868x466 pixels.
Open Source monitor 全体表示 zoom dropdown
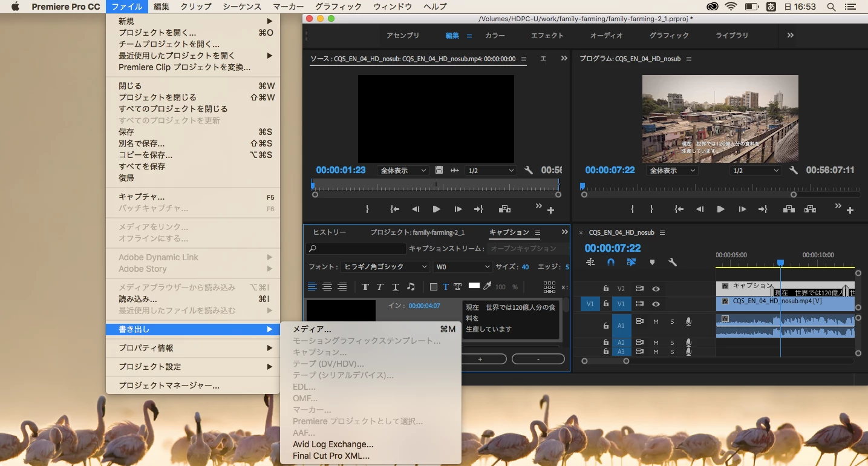coord(403,171)
